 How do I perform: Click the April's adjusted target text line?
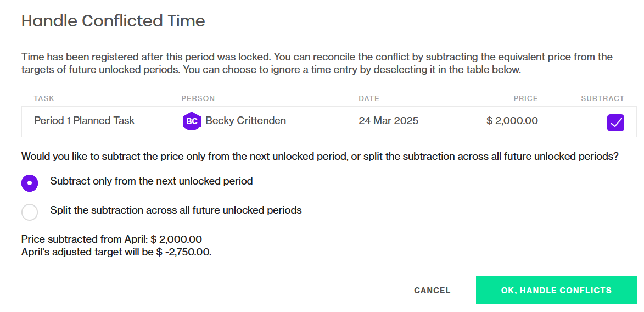click(x=116, y=252)
